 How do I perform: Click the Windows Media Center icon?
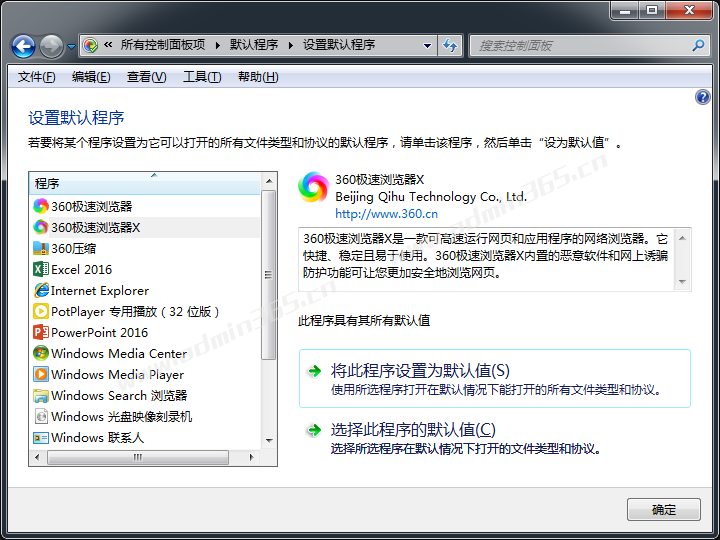[41, 353]
